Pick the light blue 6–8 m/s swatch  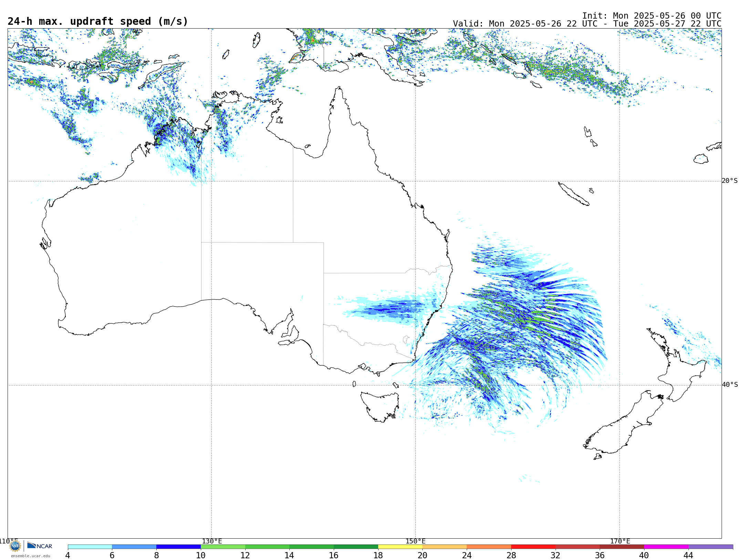134,547
